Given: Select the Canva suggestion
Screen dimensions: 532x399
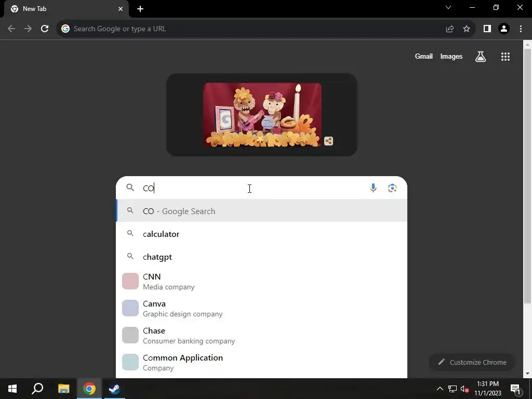Looking at the screenshot, I should click(x=262, y=309).
